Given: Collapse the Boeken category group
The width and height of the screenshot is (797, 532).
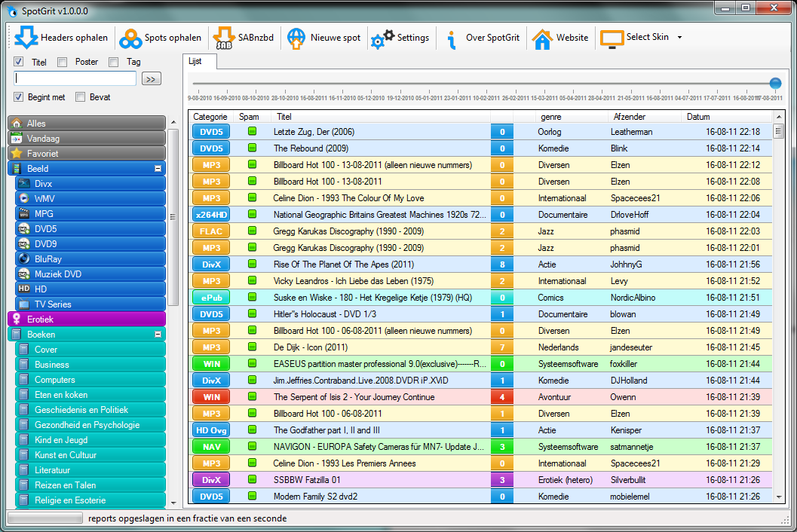Looking at the screenshot, I should pos(158,335).
